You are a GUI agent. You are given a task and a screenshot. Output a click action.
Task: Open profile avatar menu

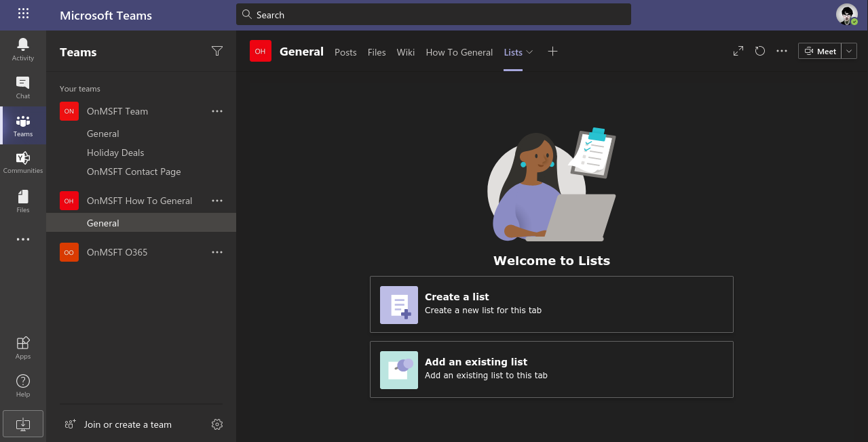[x=846, y=14]
